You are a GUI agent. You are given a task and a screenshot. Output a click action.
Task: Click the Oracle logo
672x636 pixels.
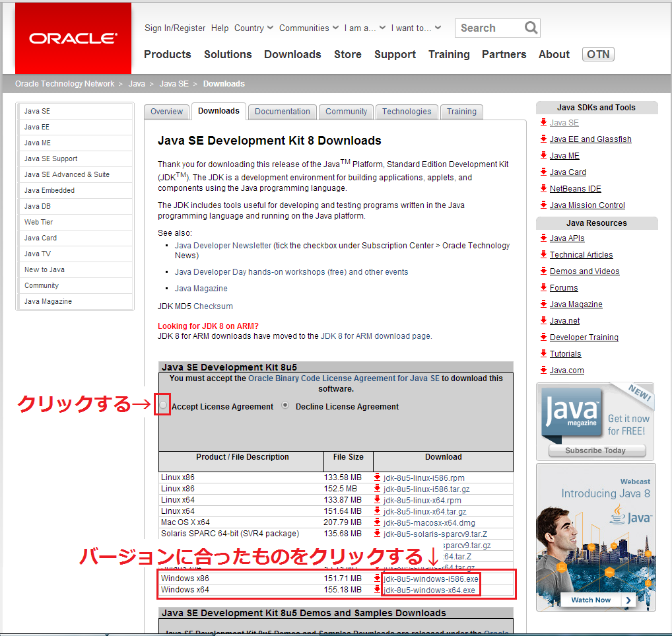point(73,38)
